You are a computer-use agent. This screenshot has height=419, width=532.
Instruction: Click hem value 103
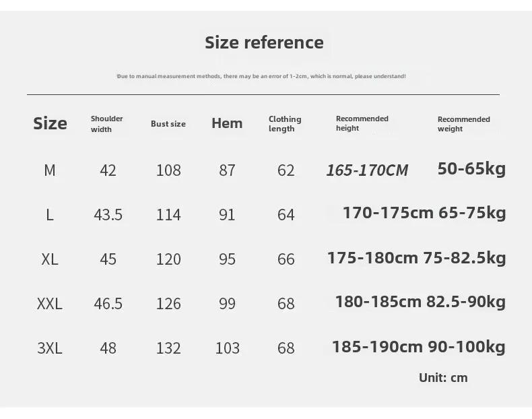pos(228,348)
